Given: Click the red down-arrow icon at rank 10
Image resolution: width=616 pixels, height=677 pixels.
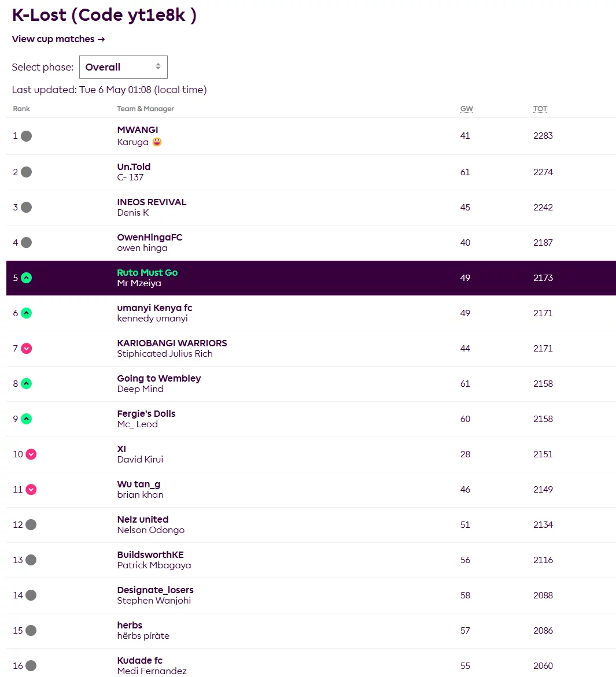Looking at the screenshot, I should (31, 454).
